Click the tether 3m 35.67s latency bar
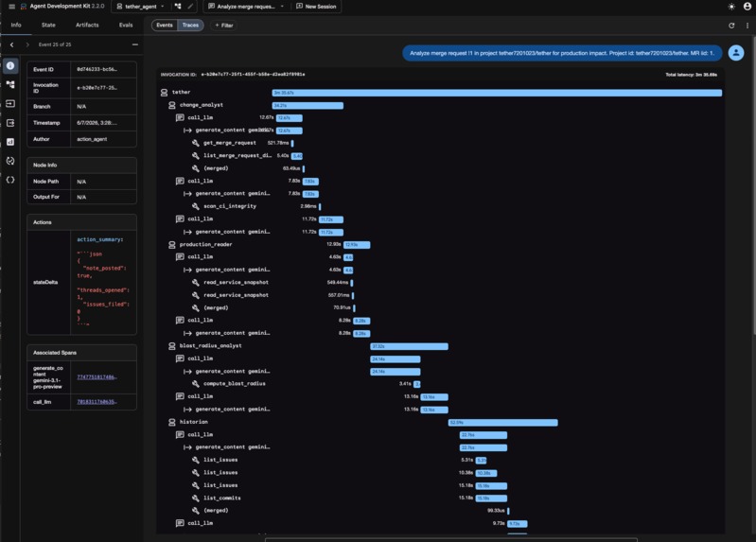The image size is (756, 542). click(497, 93)
